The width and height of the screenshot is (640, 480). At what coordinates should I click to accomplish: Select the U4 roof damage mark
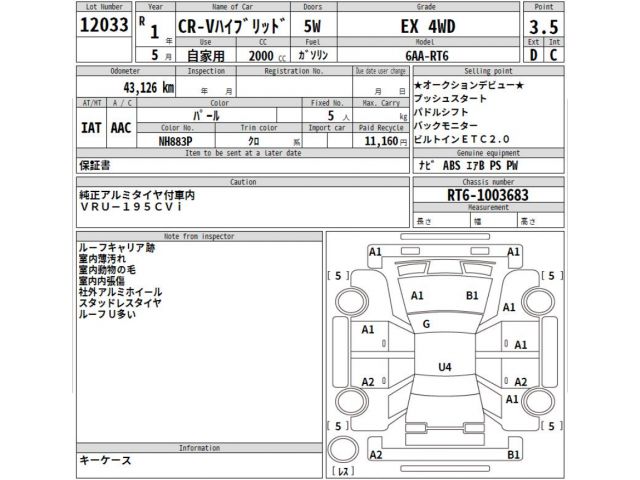(x=444, y=367)
